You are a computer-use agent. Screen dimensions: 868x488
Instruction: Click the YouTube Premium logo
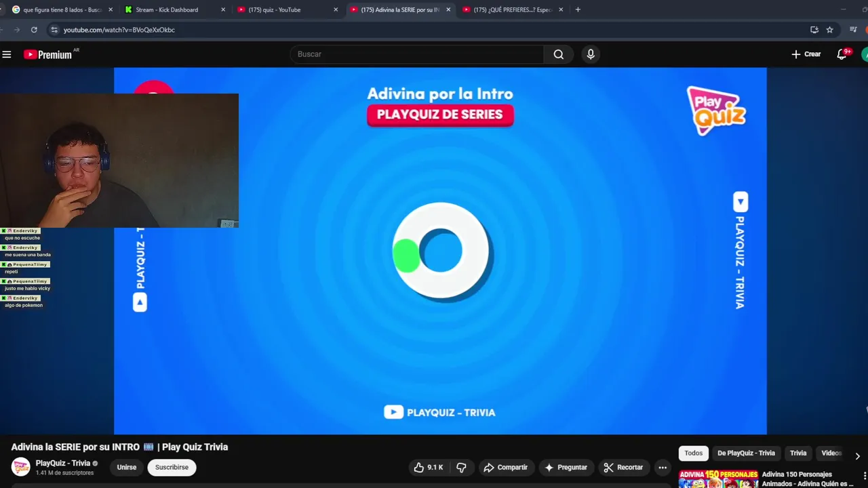coord(47,54)
